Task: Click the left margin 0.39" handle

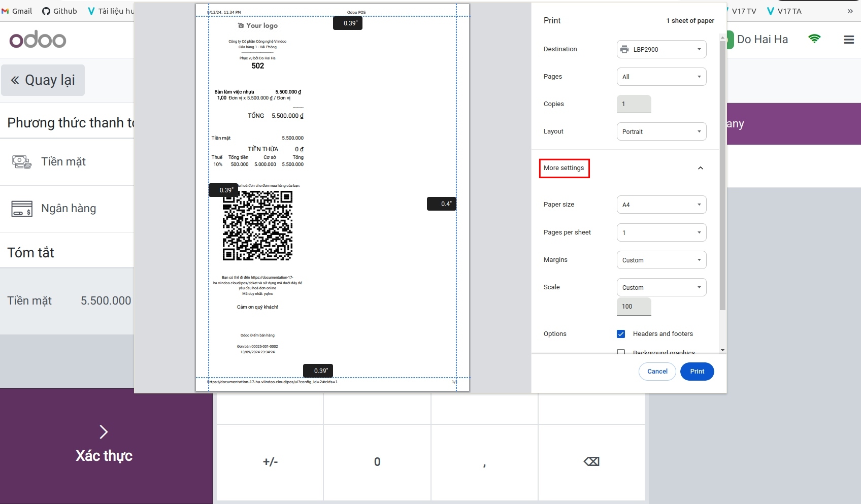Action: [223, 190]
